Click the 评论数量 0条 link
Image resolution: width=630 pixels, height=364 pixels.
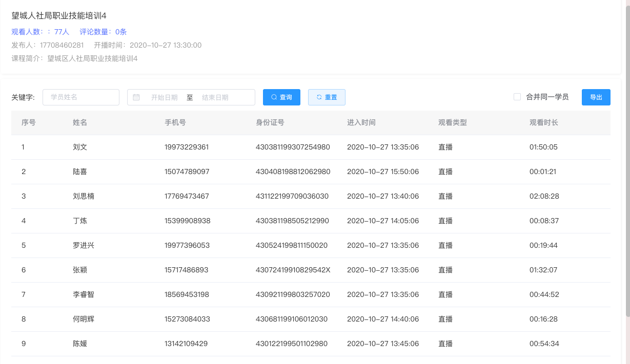click(103, 32)
